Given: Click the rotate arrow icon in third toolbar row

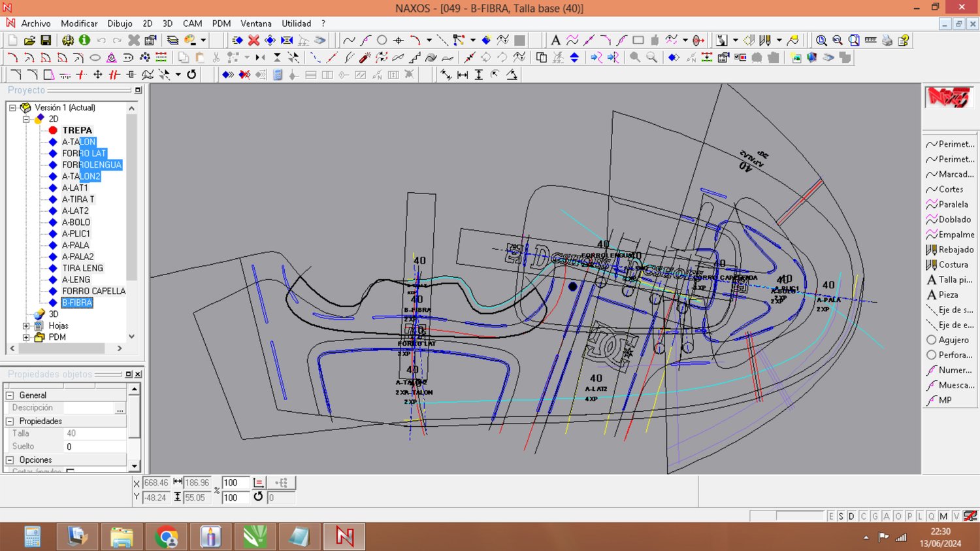Looking at the screenshot, I should coord(191,75).
